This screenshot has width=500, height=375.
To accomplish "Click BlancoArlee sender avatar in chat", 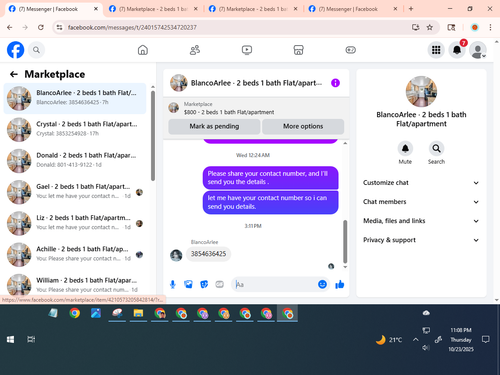I will [x=176, y=255].
